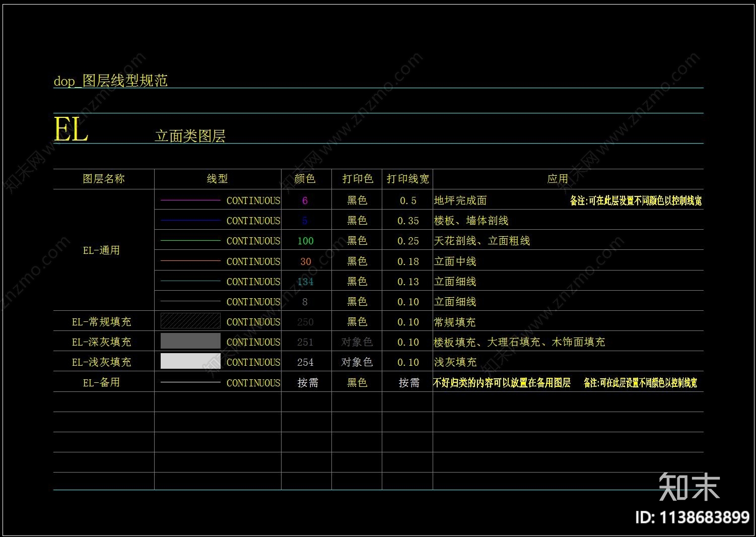Click line width value 0.5
The height and width of the screenshot is (537, 756).
(x=408, y=201)
